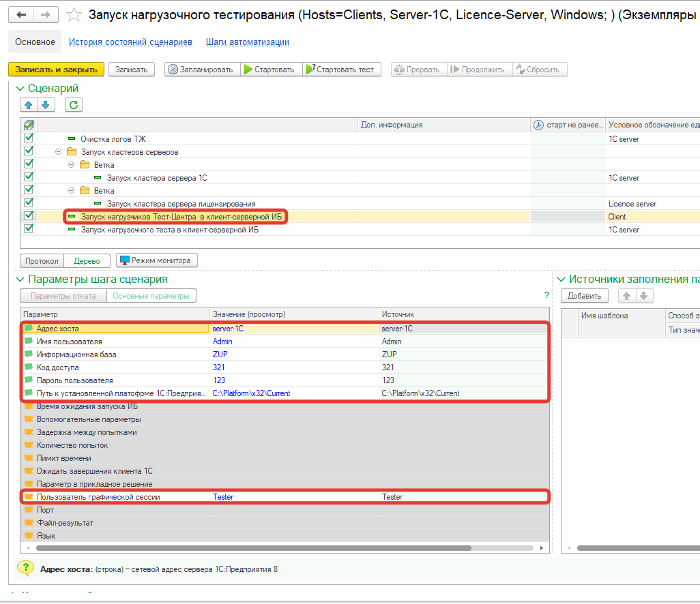Collapse the Запуск кластеров серверов folder
Image resolution: width=700 pixels, height=604 pixels.
(x=59, y=152)
